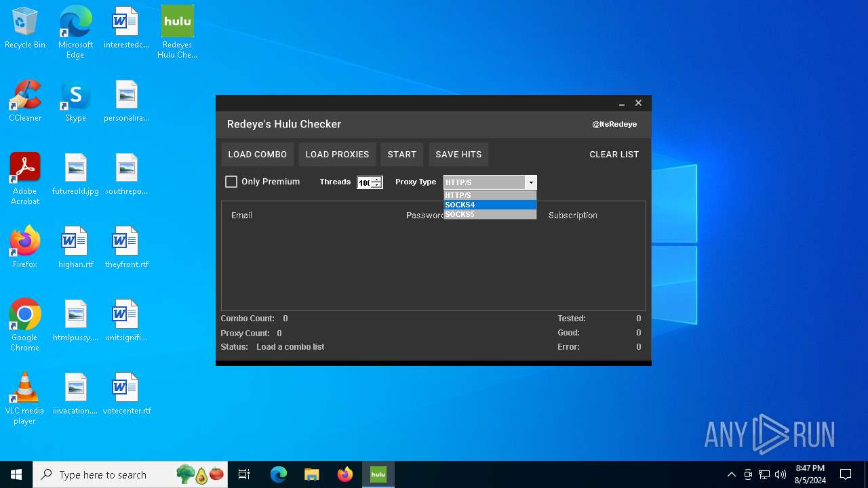Click the Subscription column header
This screenshot has height=488, width=868.
[x=573, y=215]
